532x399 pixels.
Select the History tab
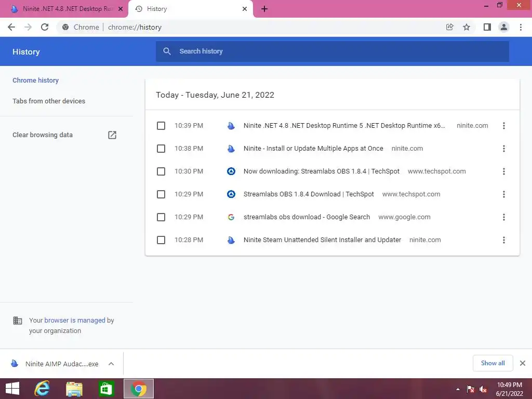(x=190, y=9)
